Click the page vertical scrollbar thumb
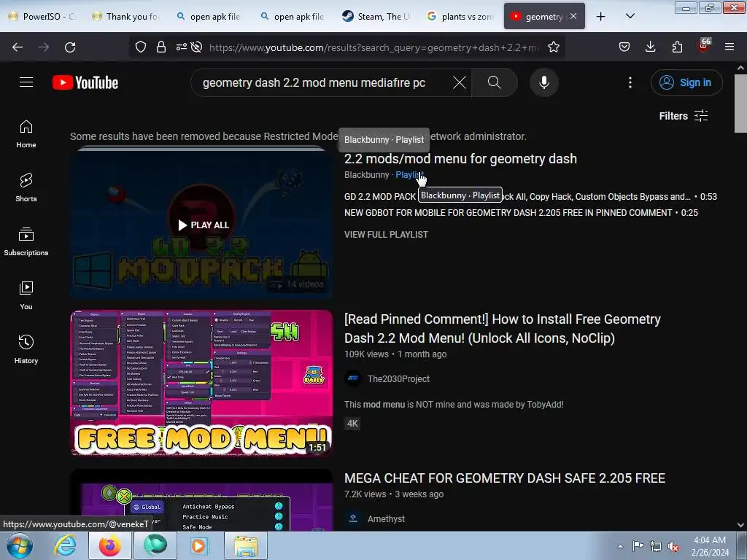The width and height of the screenshot is (747, 560). click(741, 104)
